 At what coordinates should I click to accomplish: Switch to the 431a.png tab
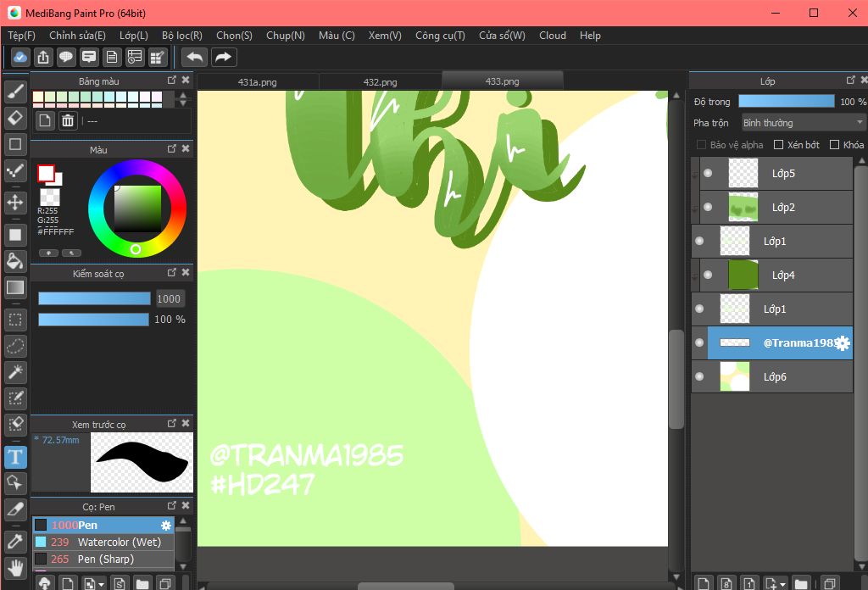click(x=258, y=82)
